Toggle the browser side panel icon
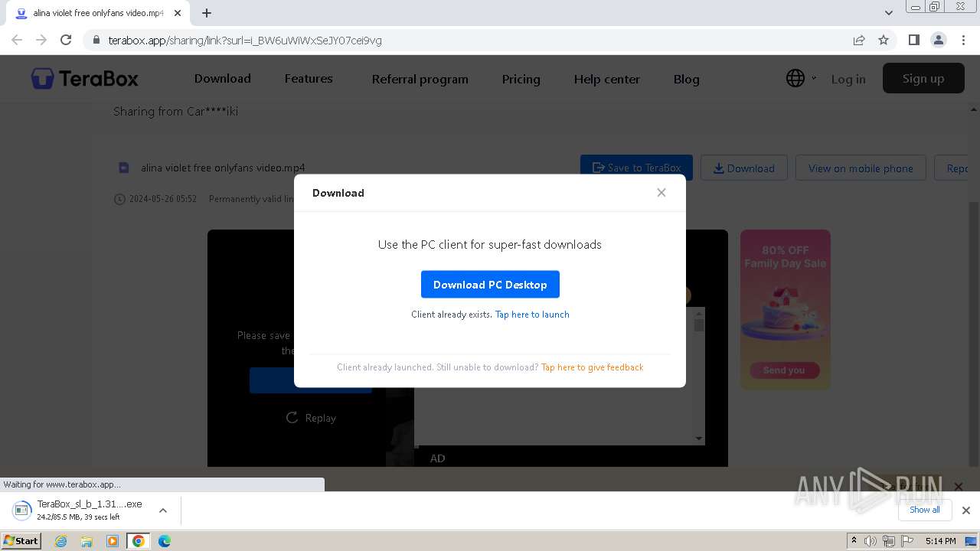 (x=913, y=40)
